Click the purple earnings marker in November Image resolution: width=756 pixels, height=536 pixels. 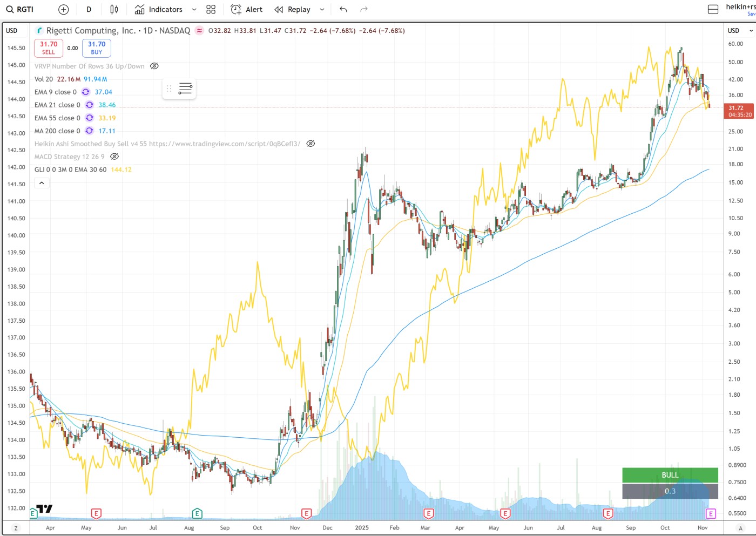[x=711, y=513]
